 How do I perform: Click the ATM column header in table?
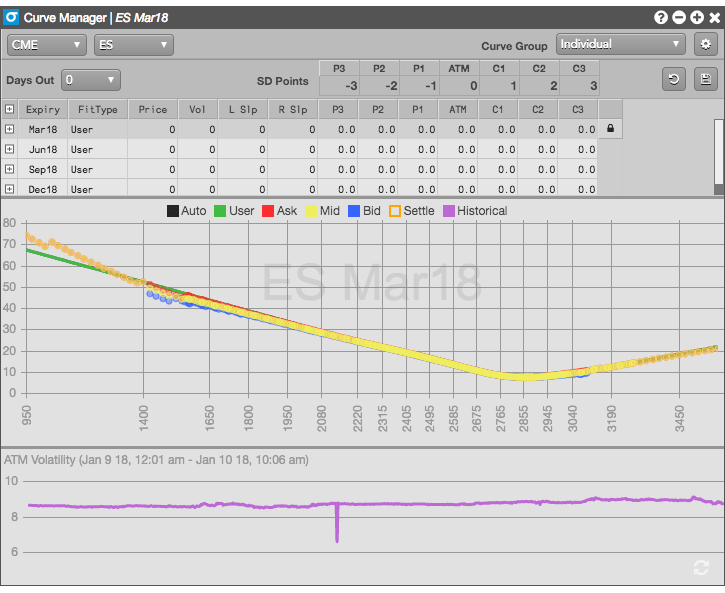pyautogui.click(x=458, y=110)
